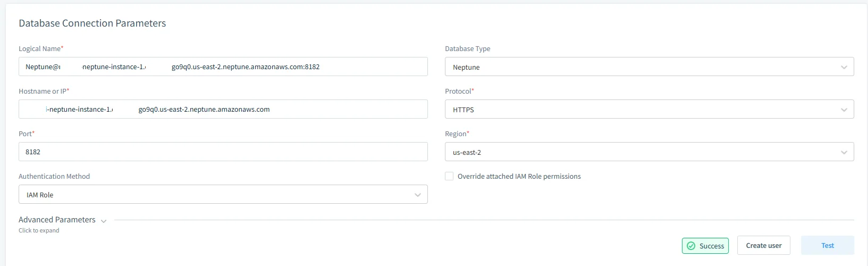868x266 pixels.
Task: Open the Region dropdown showing us-east-2
Action: (x=650, y=152)
